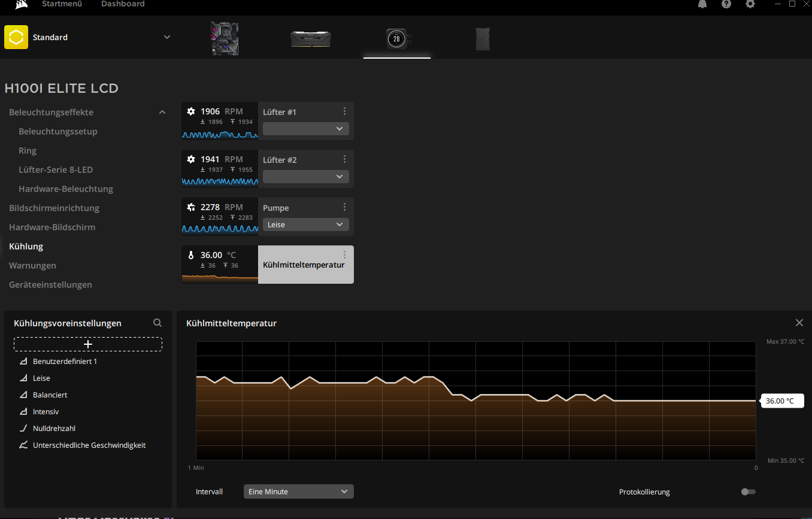Open the settings gear icon in title bar
812x519 pixels.
pyautogui.click(x=750, y=4)
